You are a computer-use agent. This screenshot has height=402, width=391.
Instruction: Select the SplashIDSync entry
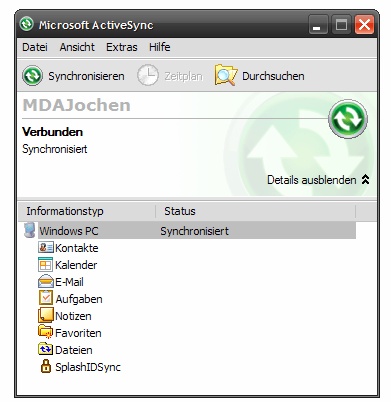pyautogui.click(x=88, y=367)
